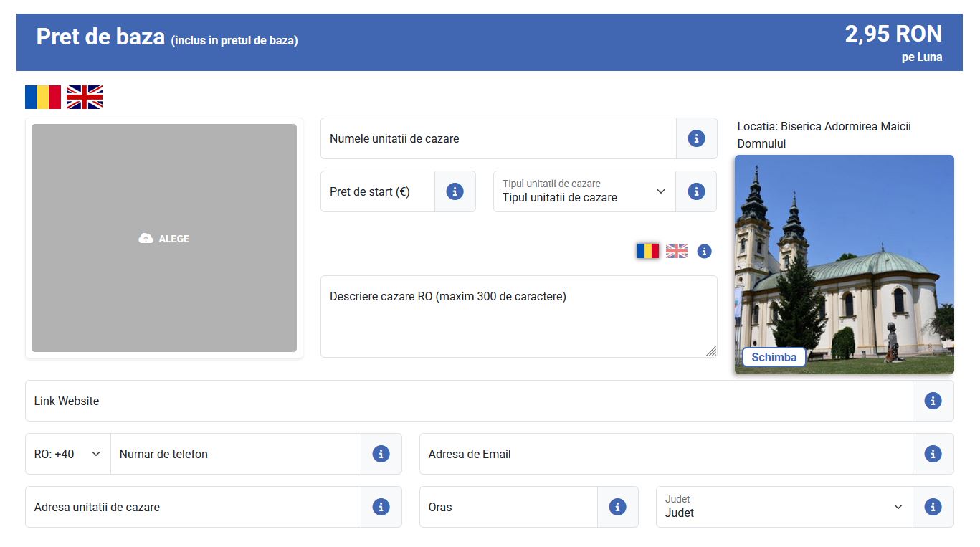This screenshot has width=980, height=547.
Task: Click info icon next to Pret de start
Action: [x=455, y=191]
